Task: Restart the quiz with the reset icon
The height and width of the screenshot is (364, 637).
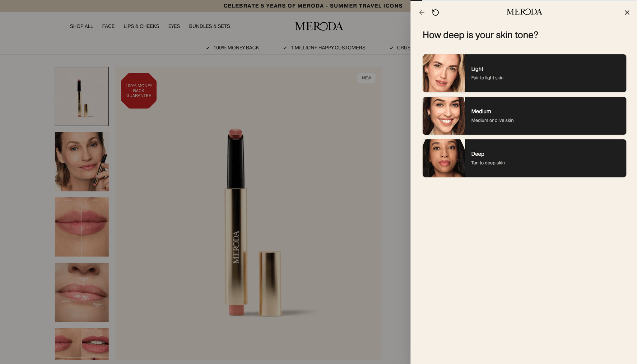Action: (435, 12)
